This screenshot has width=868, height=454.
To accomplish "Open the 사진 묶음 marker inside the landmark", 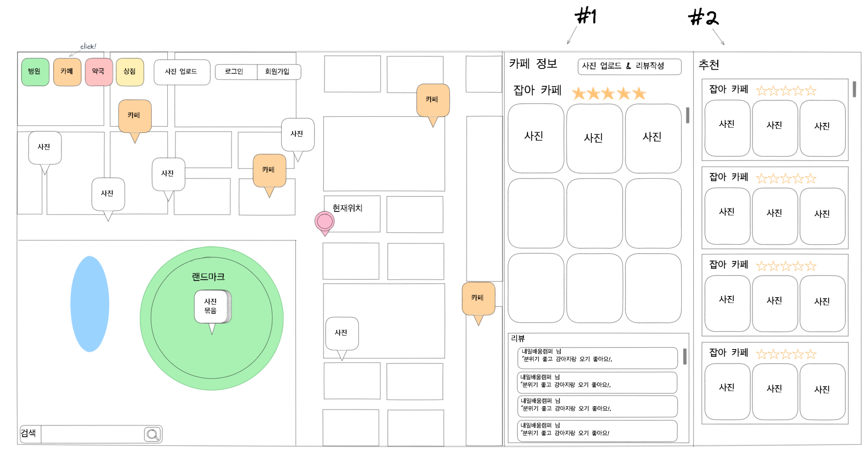I will [x=211, y=307].
